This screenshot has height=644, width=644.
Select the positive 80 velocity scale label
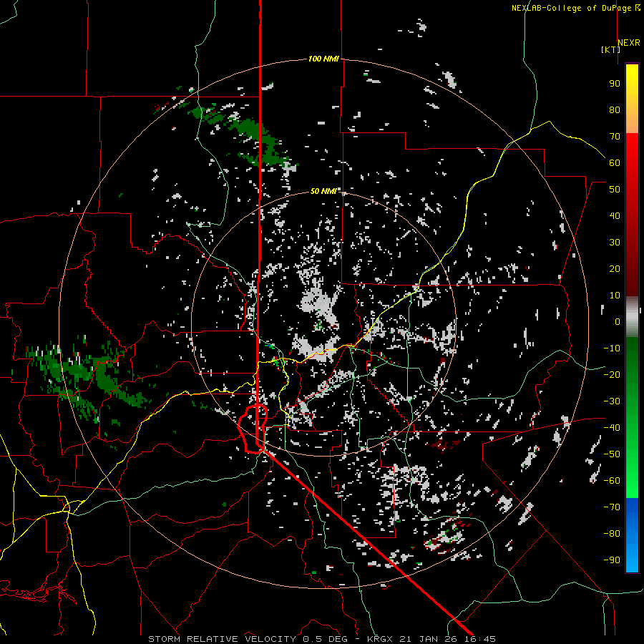(615, 109)
